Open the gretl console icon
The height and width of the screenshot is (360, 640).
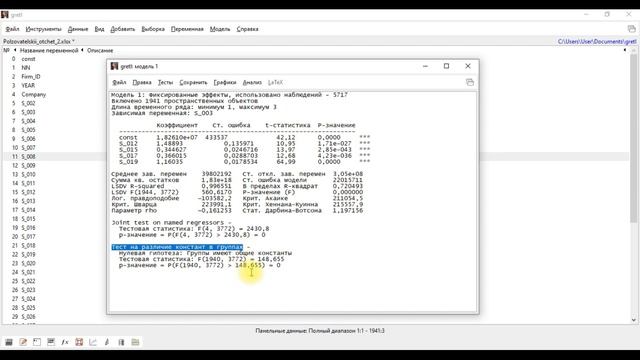(37, 342)
